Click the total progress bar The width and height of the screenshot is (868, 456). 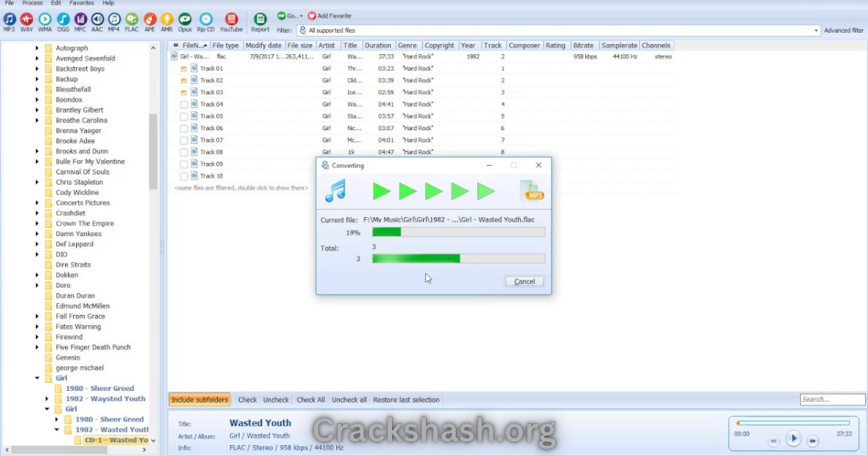point(459,258)
